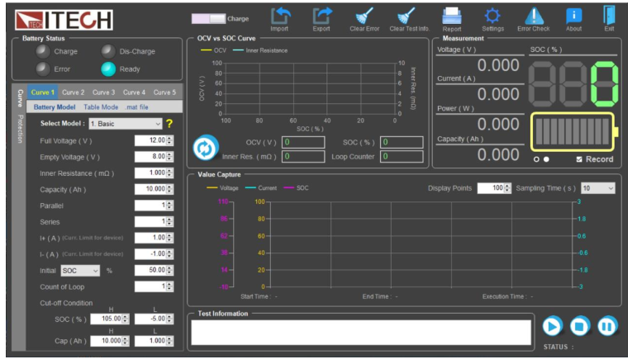The height and width of the screenshot is (364, 637).
Task: Toggle the Charge/Discharge mode switch
Action: (x=207, y=18)
